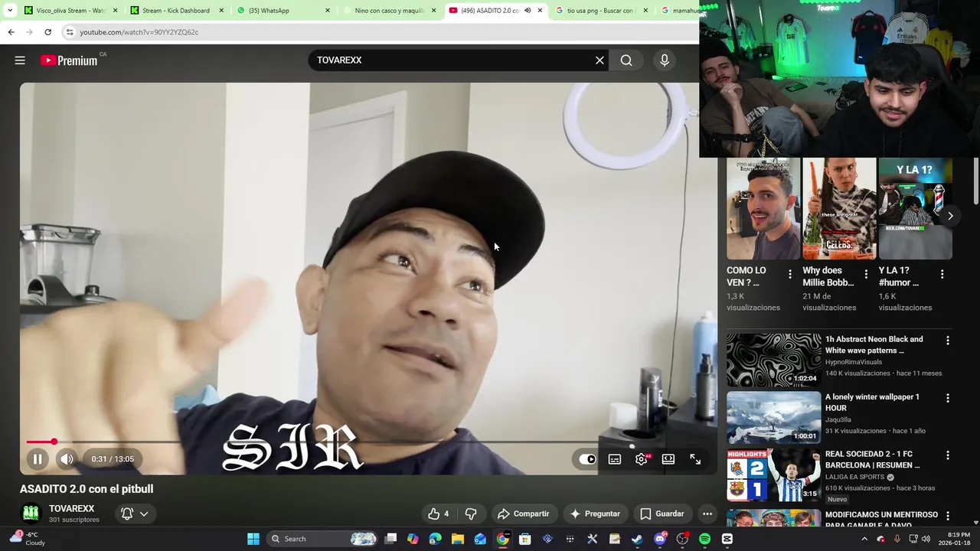This screenshot has width=980, height=551.
Task: Start voice search with the microphone
Action: point(665,60)
